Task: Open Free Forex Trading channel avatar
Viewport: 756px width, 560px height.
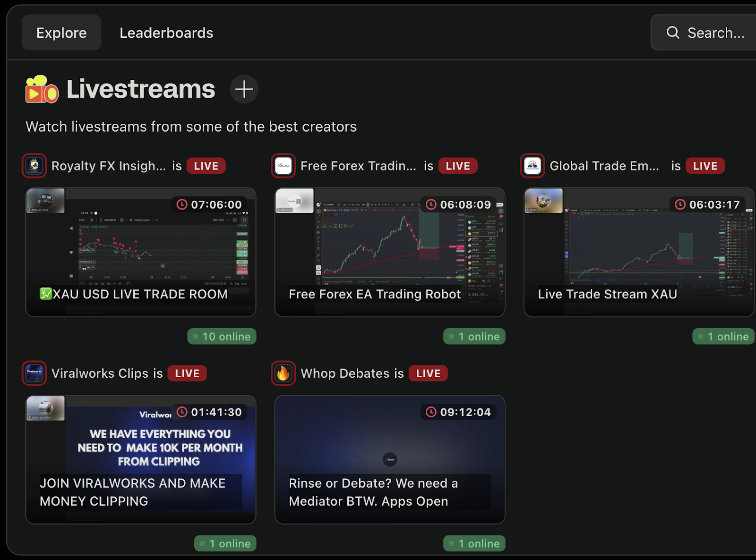Action: coord(283,166)
